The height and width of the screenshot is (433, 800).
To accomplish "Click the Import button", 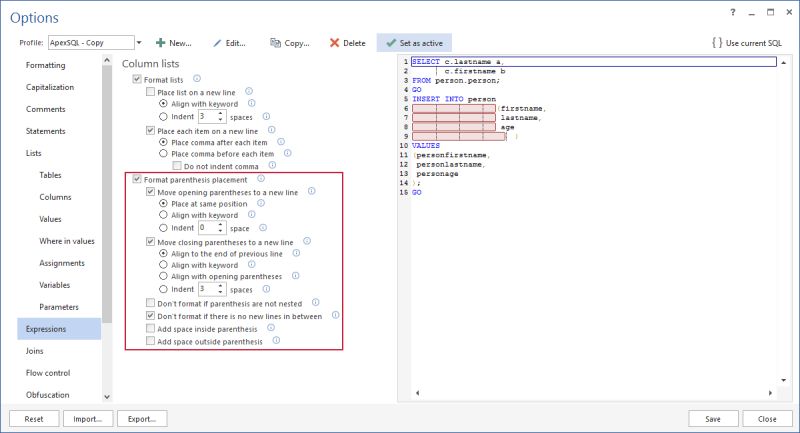I will pyautogui.click(x=87, y=419).
